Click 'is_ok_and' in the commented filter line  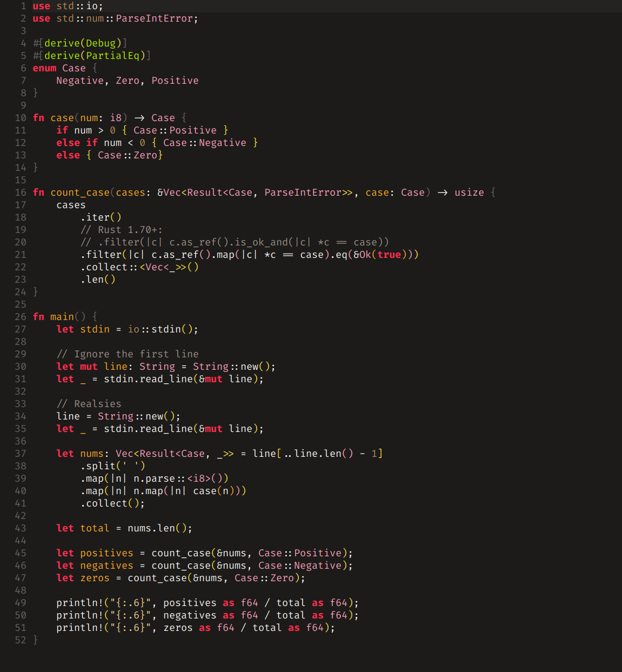(262, 242)
